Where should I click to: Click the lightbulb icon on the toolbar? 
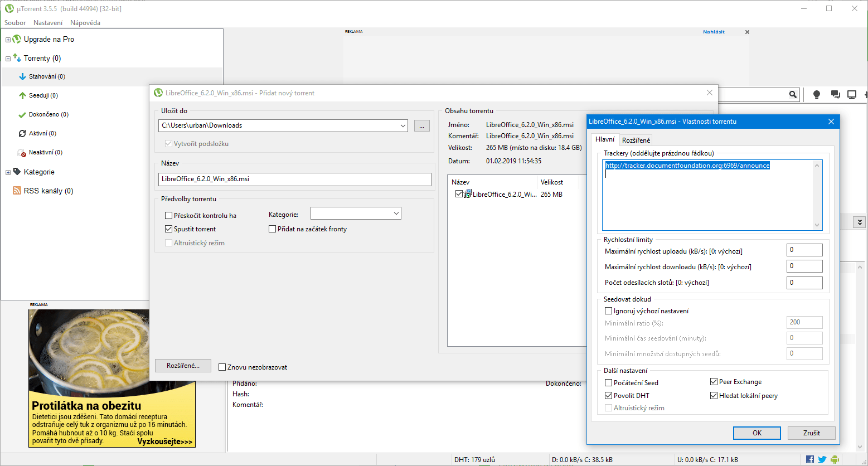click(x=816, y=94)
